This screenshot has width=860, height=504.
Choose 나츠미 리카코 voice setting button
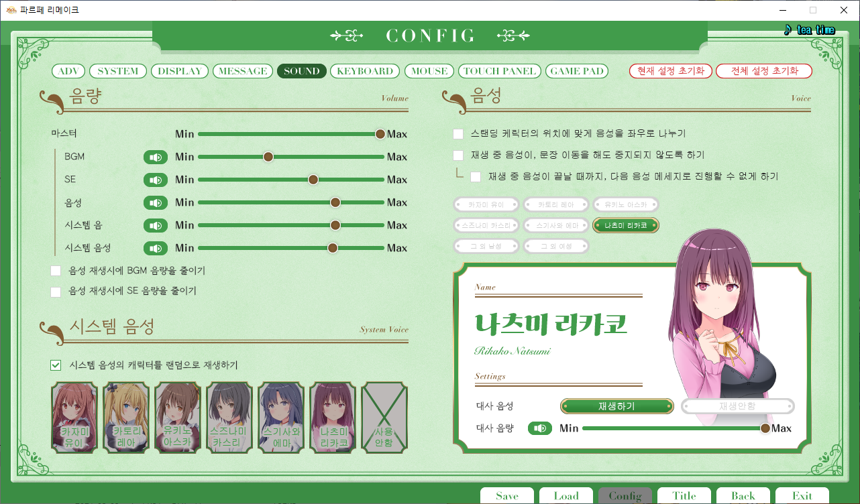tap(625, 225)
